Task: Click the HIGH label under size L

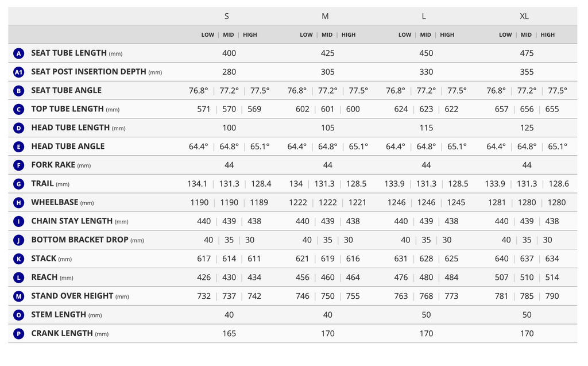Action: [x=447, y=34]
